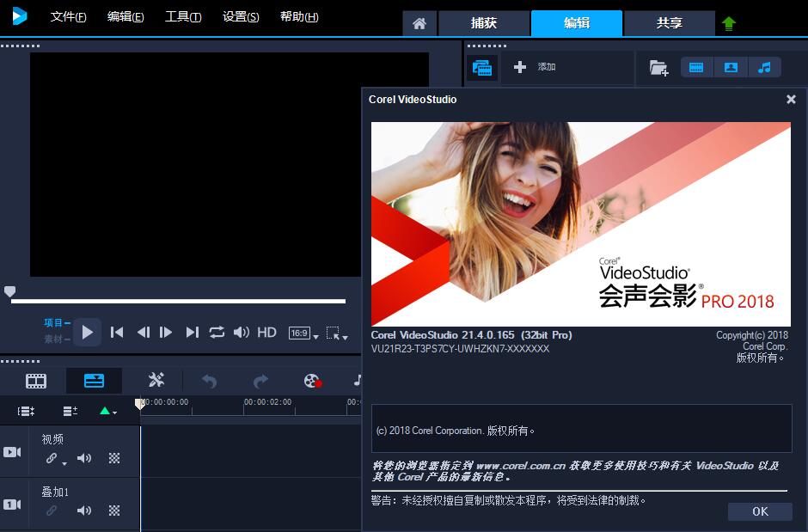Jump to the start of the preview
Image resolution: width=808 pixels, height=532 pixels.
click(x=117, y=333)
